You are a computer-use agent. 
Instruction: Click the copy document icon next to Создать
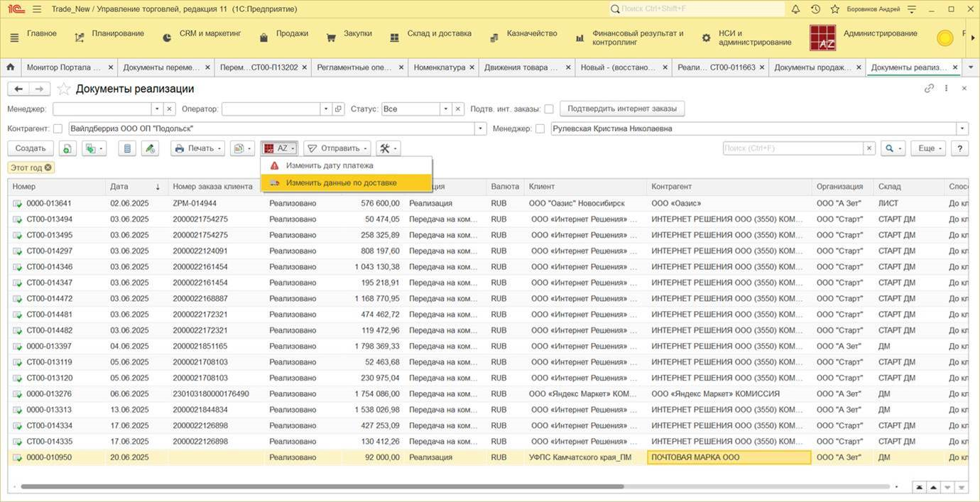[x=67, y=148]
